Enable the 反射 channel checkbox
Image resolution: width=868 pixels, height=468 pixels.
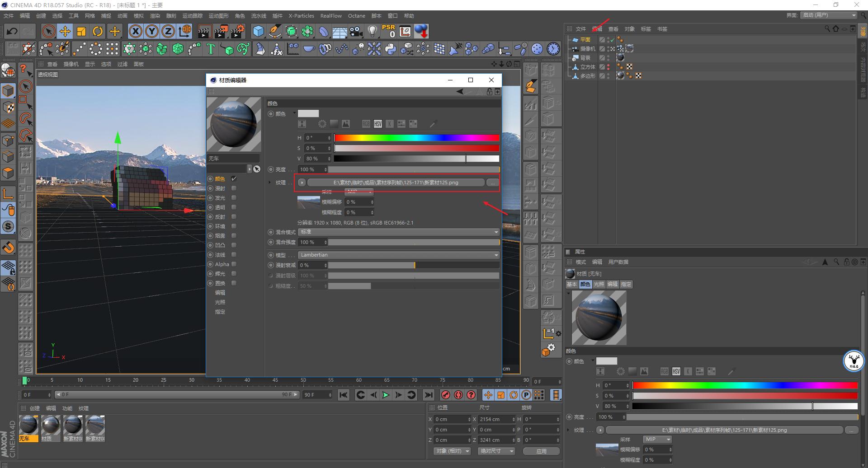(x=234, y=217)
